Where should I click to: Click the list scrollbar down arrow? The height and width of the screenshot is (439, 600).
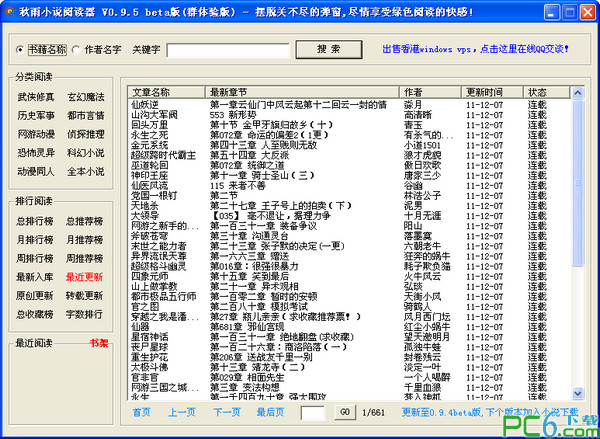(579, 393)
